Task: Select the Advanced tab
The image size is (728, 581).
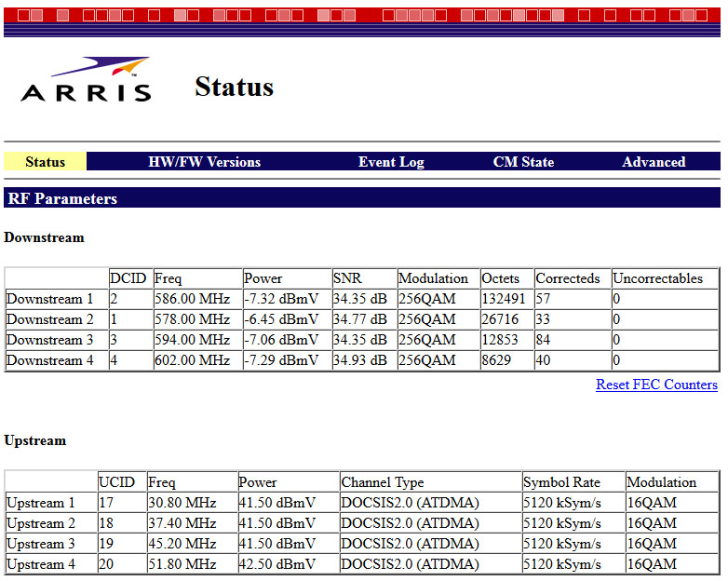Action: point(654,162)
